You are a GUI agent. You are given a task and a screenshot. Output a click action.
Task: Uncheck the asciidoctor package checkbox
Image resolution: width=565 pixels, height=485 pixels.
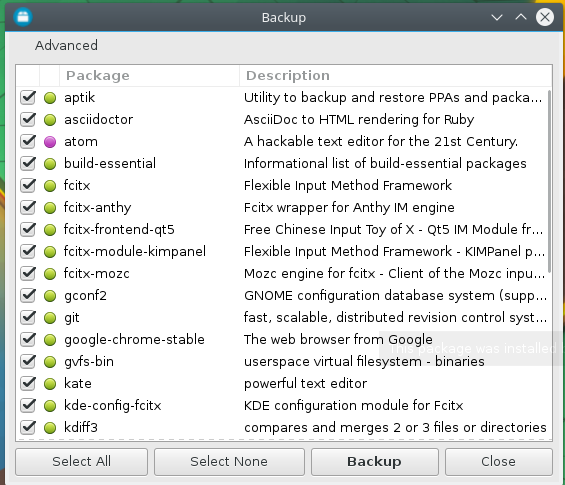click(x=28, y=120)
